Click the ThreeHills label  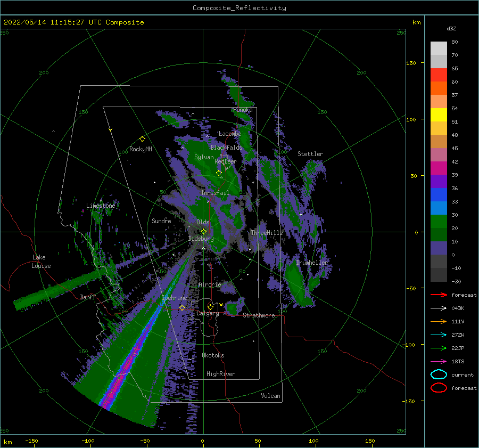tap(267, 233)
